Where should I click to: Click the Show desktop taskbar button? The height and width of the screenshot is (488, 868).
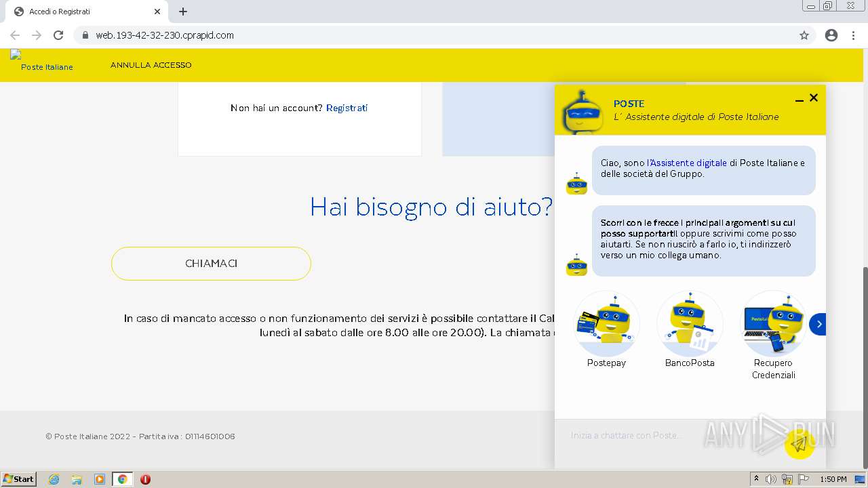click(861, 479)
